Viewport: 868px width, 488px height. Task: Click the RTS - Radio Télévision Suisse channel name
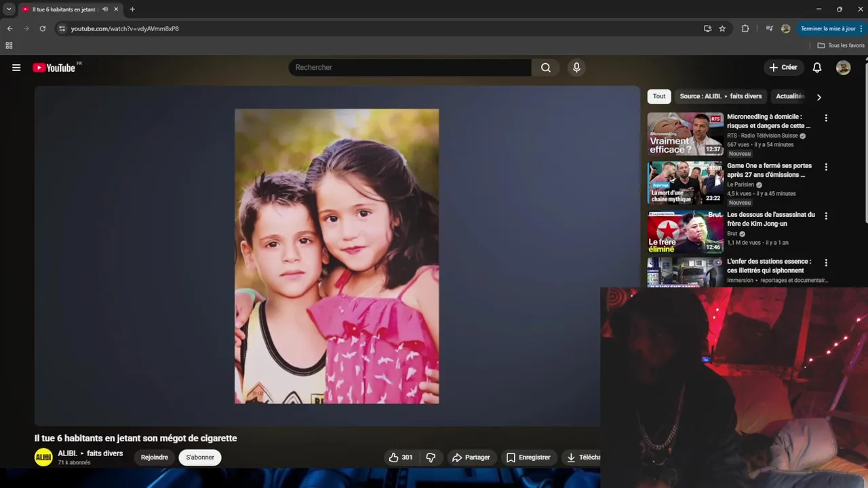pos(762,136)
